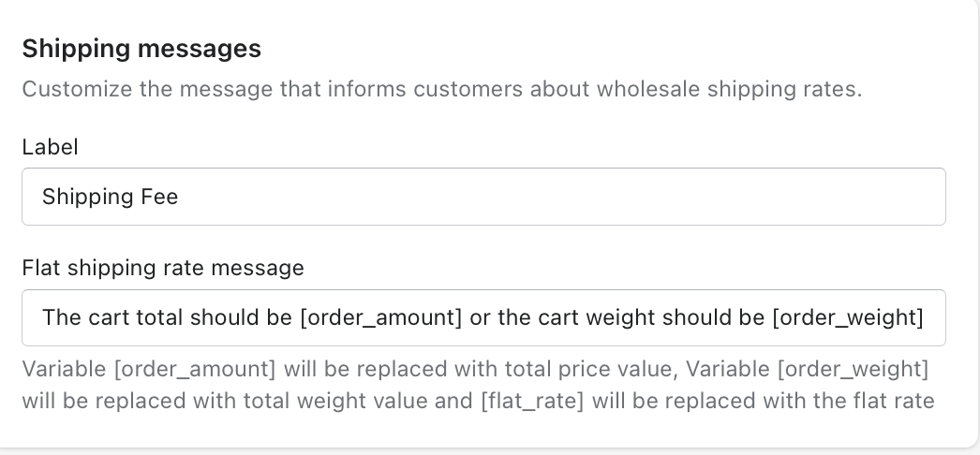Click the "Flat shipping rate message" caption
This screenshot has width=980, height=455.
click(x=163, y=268)
